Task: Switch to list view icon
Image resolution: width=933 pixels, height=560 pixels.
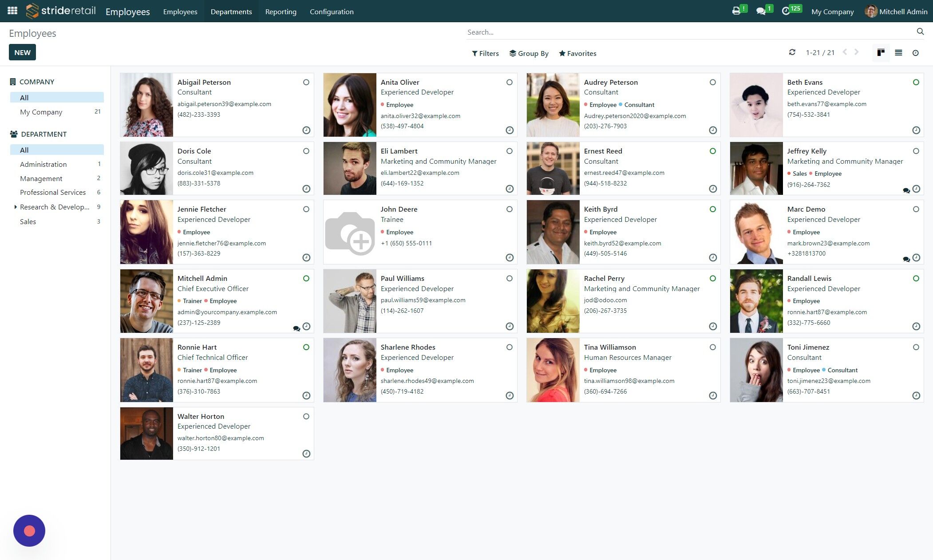Action: 898,53
